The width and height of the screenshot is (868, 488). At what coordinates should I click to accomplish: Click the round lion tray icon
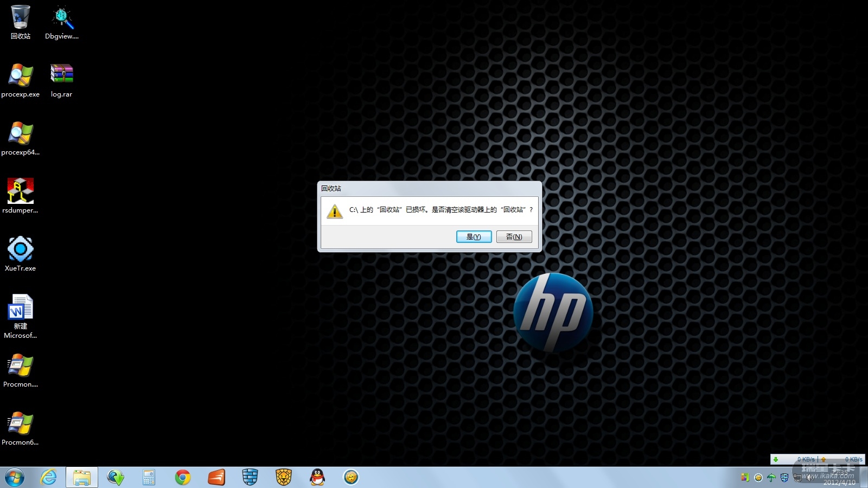758,478
